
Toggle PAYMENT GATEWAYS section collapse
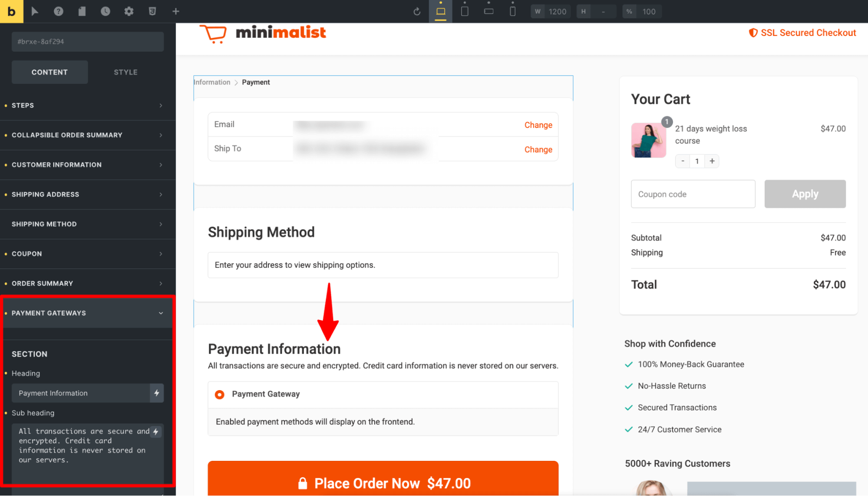tap(160, 312)
